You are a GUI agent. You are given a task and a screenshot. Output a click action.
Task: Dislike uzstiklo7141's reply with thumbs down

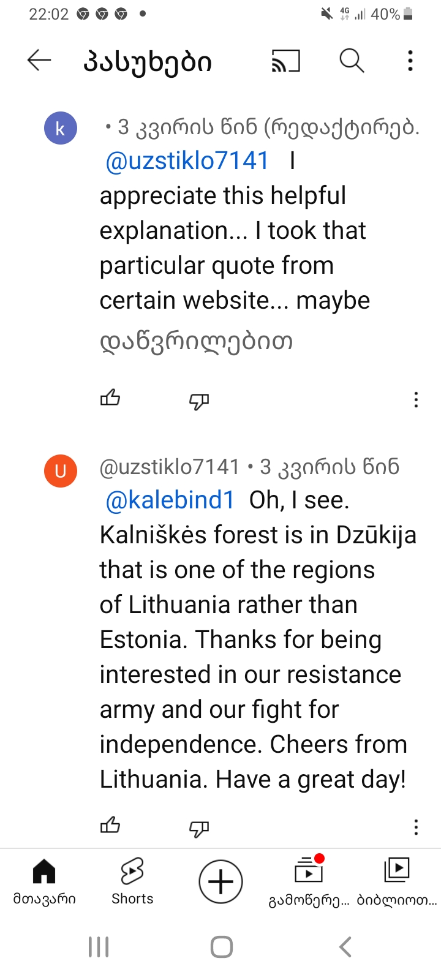[x=199, y=828]
